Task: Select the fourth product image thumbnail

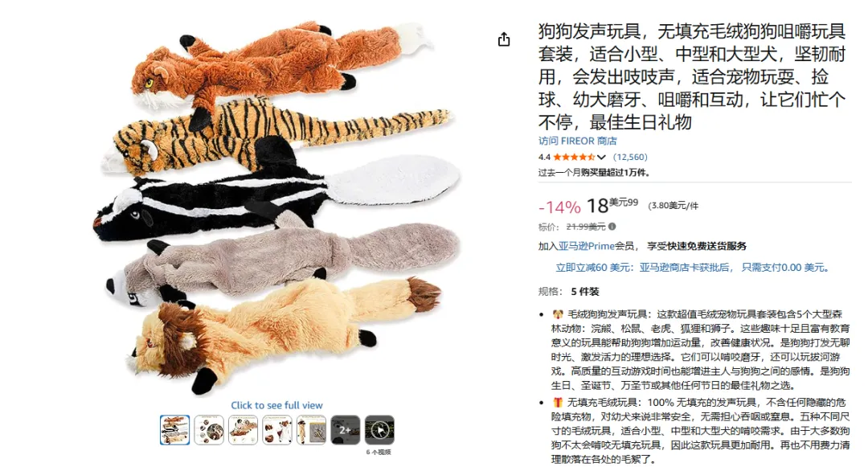Action: point(277,430)
